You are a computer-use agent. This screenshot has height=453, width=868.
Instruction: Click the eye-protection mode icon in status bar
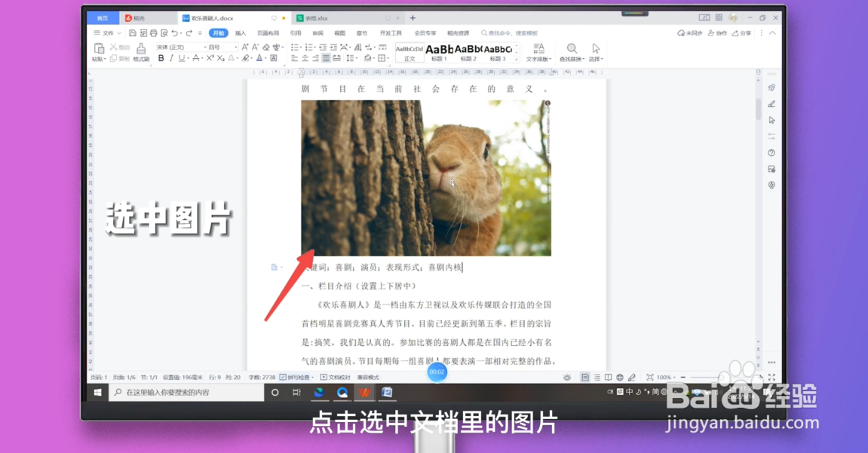coord(567,377)
